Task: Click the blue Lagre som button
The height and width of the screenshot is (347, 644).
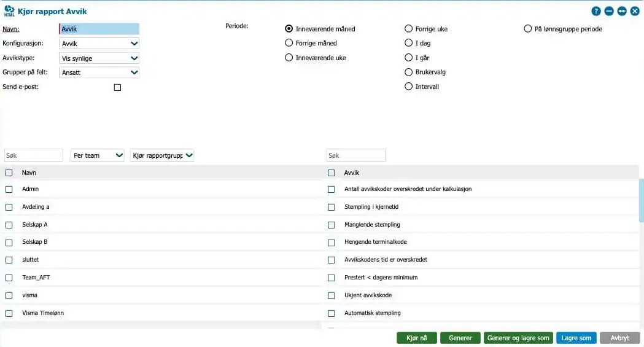Action: pyautogui.click(x=576, y=338)
